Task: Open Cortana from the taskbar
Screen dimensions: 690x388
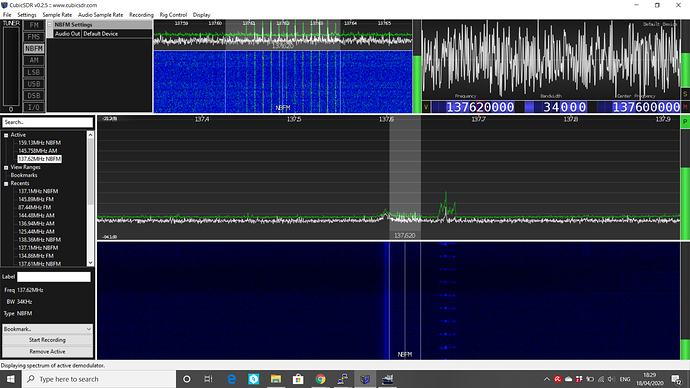Action: click(187, 379)
